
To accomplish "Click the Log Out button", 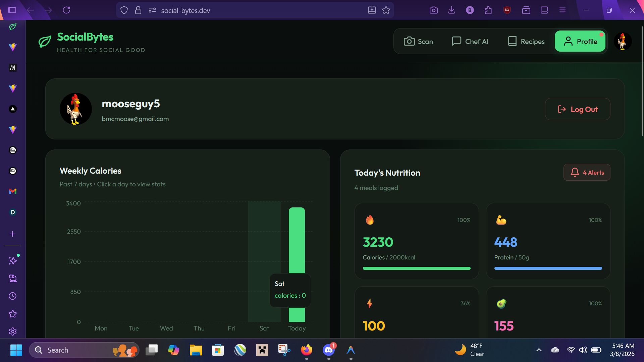I will coord(578,109).
